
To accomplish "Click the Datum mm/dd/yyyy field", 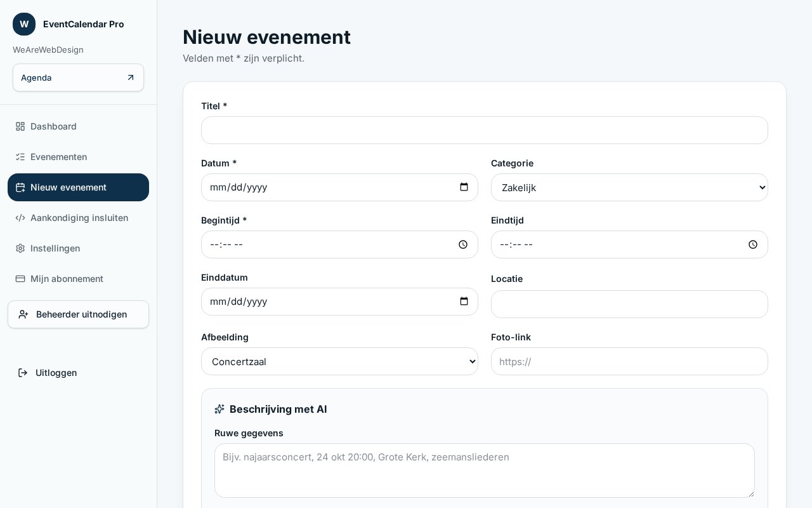I will pos(339,187).
